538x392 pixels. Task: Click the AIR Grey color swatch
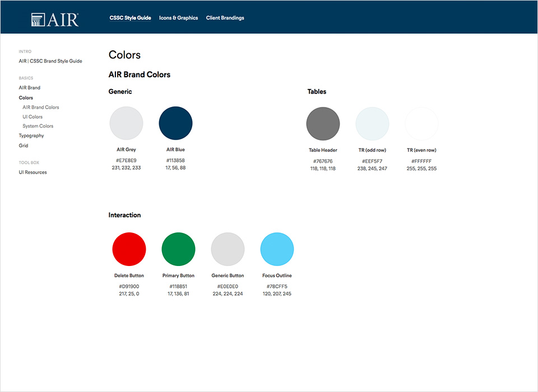coord(126,123)
